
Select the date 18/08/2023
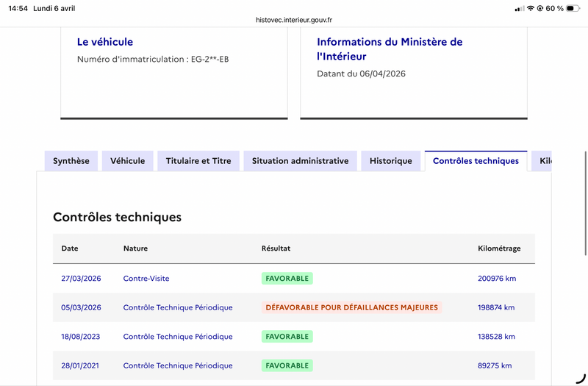click(81, 337)
